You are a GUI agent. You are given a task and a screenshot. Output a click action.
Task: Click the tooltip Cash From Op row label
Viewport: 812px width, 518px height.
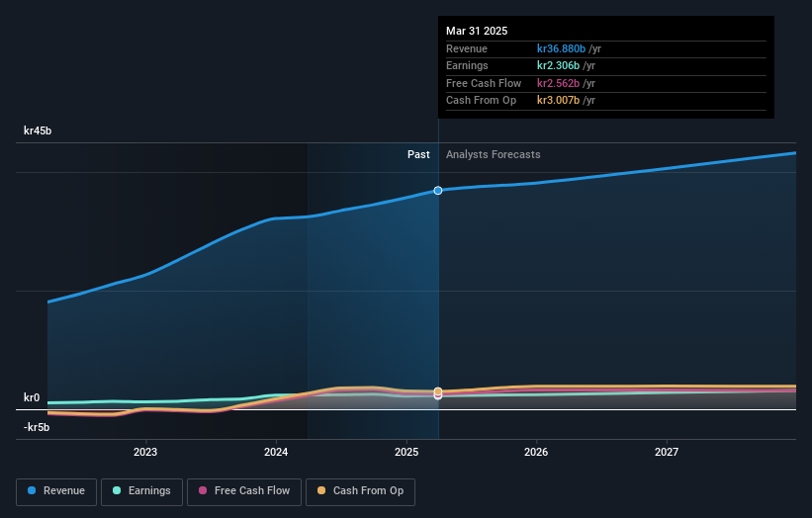481,101
